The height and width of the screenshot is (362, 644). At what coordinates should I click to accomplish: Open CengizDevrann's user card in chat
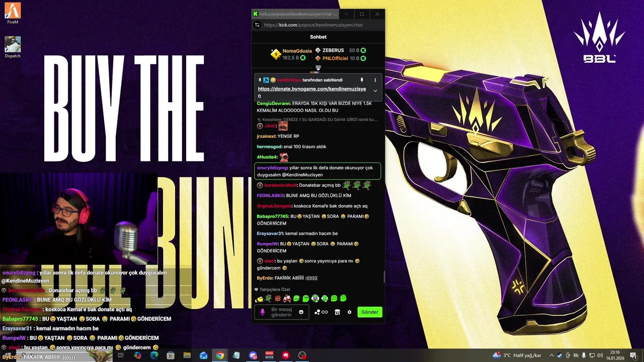pos(273,103)
